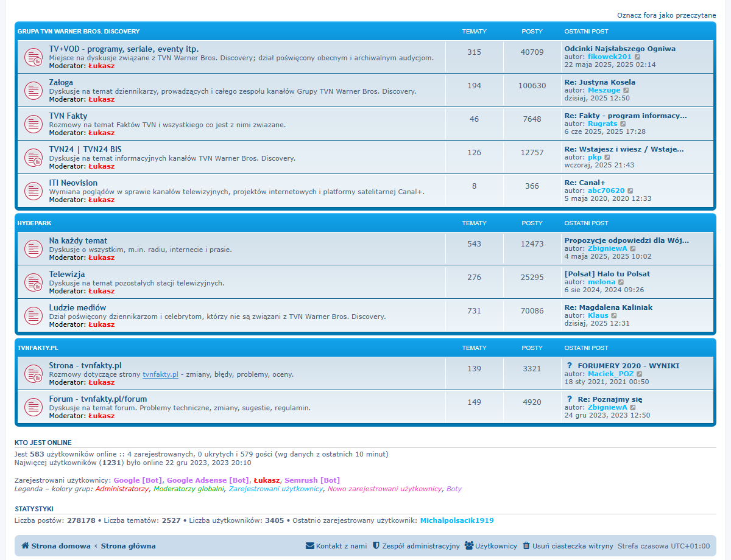This screenshot has height=560, width=731.
Task: Open latest post icon beside ZbigniewA, Poznajmy się row
Action: [x=633, y=407]
